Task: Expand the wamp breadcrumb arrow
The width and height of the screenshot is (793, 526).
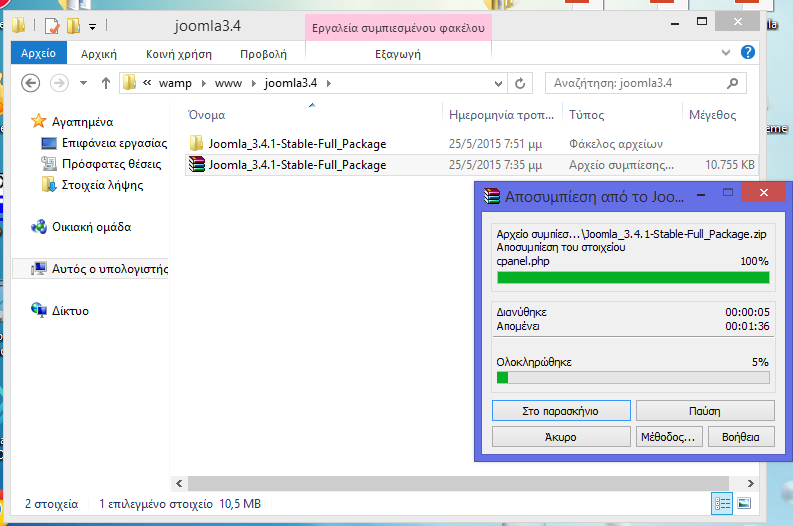Action: click(x=203, y=83)
